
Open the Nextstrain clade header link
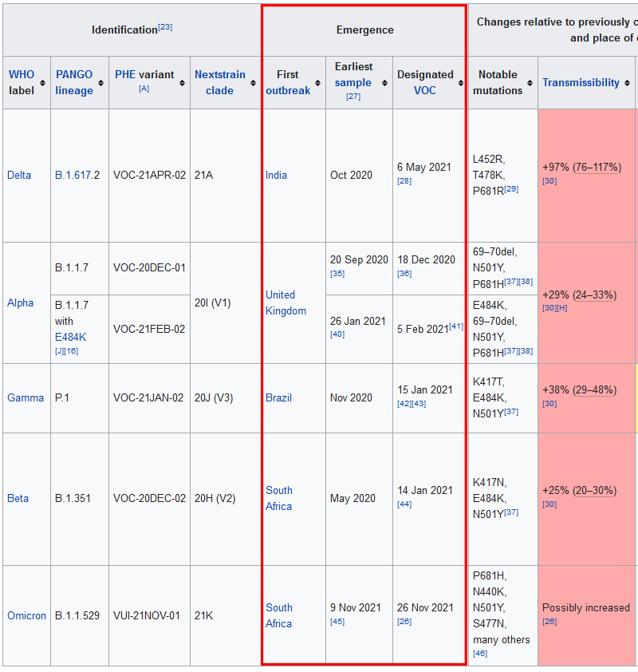(x=220, y=82)
